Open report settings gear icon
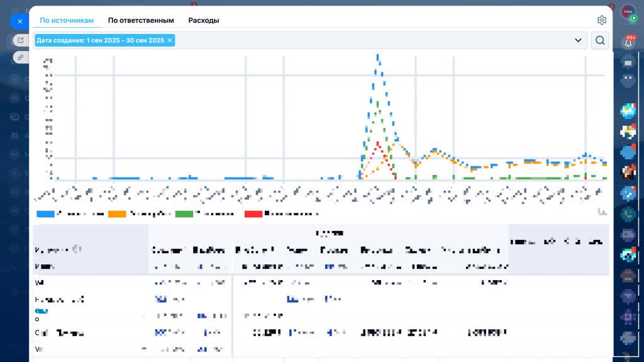 point(602,20)
